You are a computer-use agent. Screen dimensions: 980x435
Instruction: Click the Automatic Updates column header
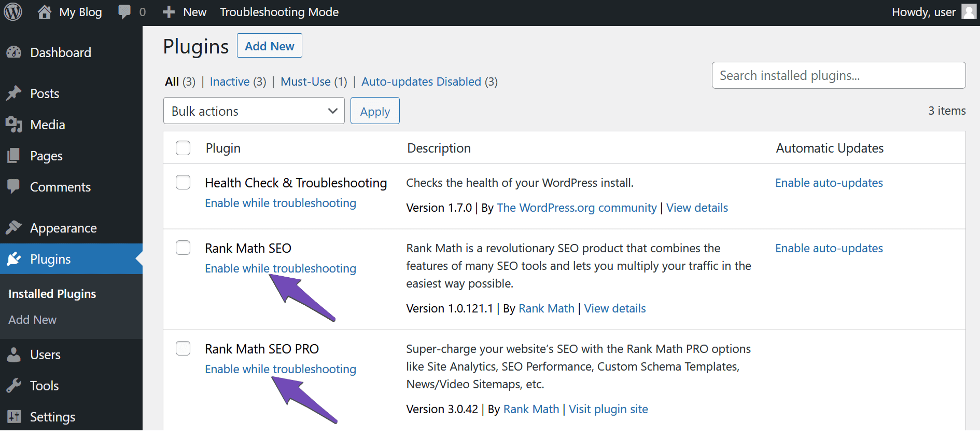point(830,148)
